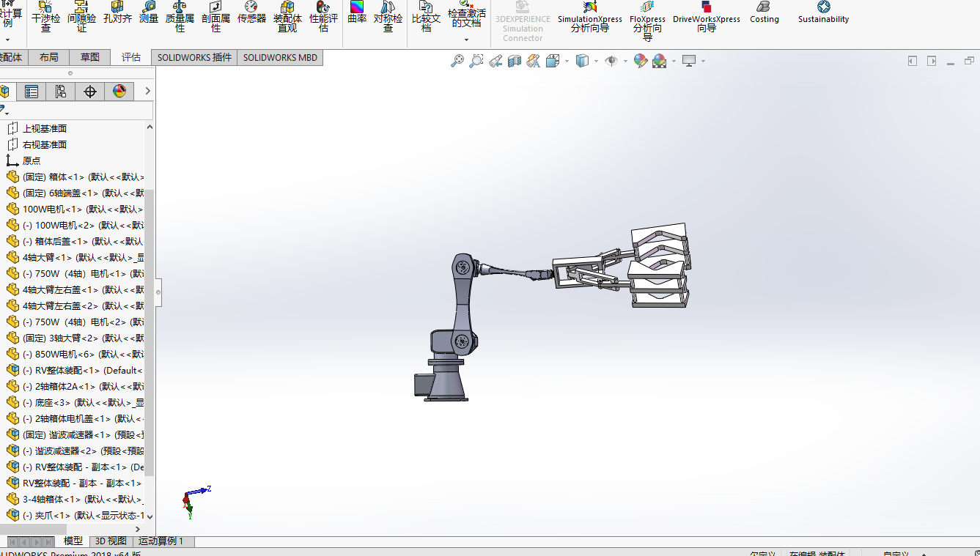This screenshot has width=980, height=556.
Task: Run 性能评估 performance evaluation
Action: (323, 18)
